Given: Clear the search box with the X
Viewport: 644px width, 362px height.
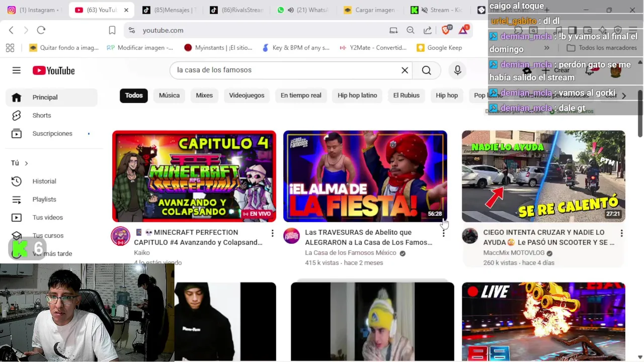Looking at the screenshot, I should [x=405, y=70].
